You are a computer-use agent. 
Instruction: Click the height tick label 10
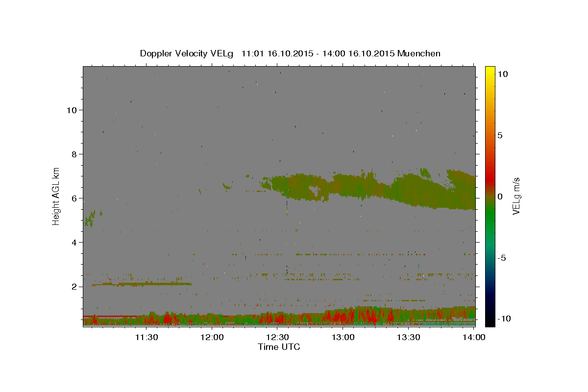tap(72, 110)
